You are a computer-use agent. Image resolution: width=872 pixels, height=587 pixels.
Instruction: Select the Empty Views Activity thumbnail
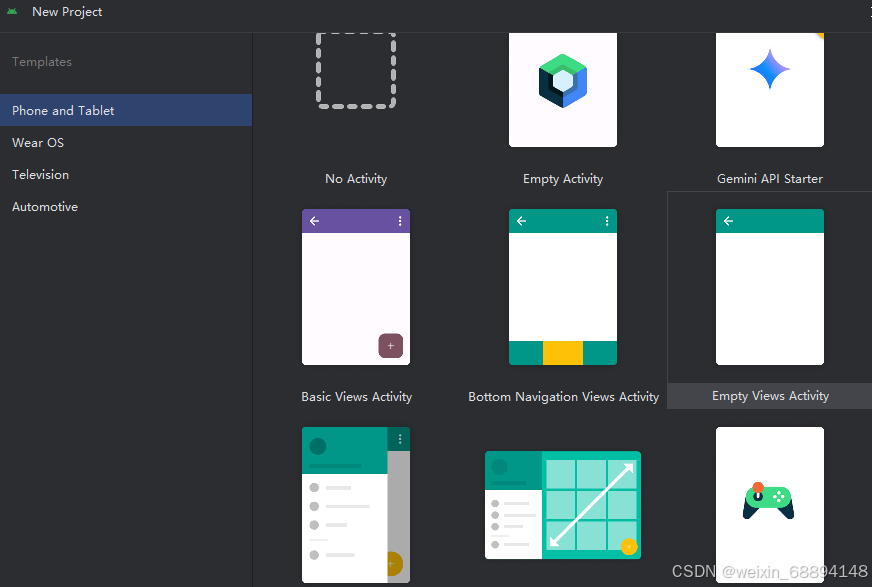coord(770,287)
